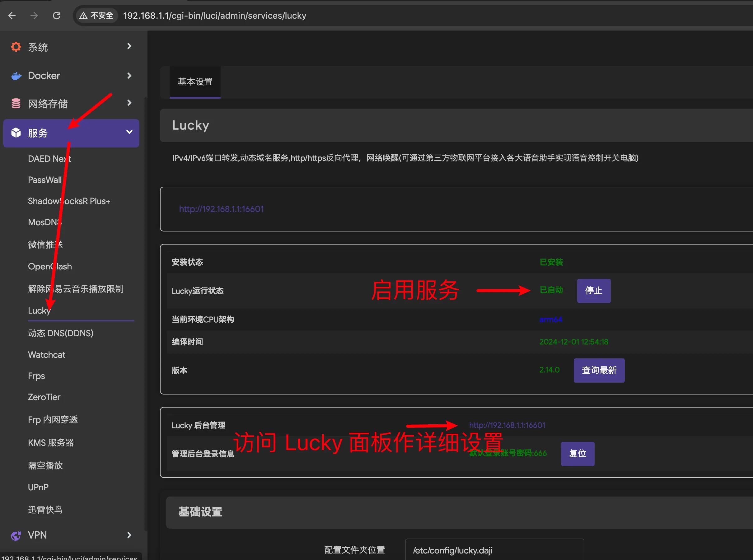This screenshot has width=753, height=560.
Task: Click the 停止 button to stop Lucky
Action: [594, 291]
